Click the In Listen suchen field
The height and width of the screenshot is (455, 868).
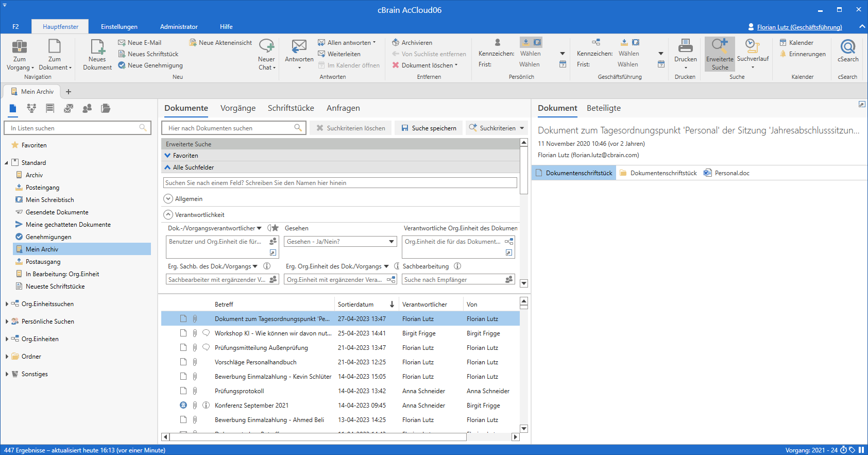pyautogui.click(x=78, y=128)
